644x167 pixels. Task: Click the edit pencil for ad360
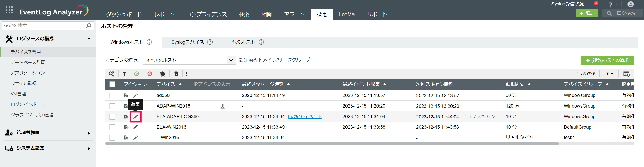click(x=135, y=95)
